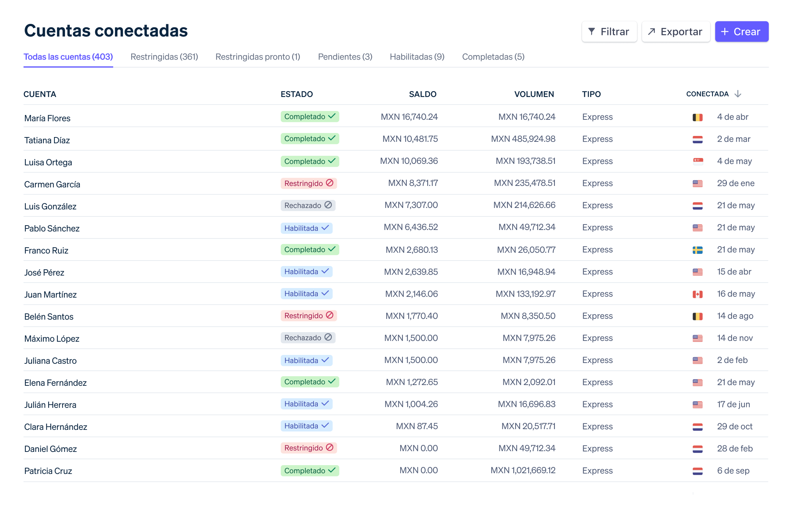Click the US flag in Juliana Castro row
The image size is (793, 532).
[x=697, y=360]
